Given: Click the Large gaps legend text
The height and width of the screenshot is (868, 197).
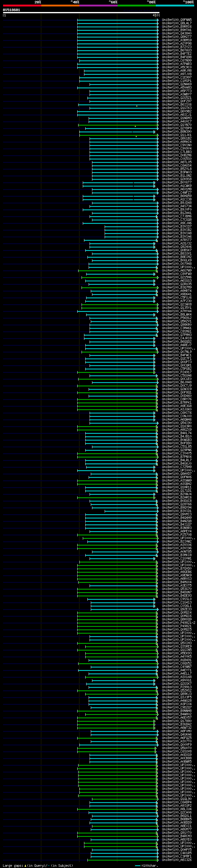Looking at the screenshot, I should (38, 865).
